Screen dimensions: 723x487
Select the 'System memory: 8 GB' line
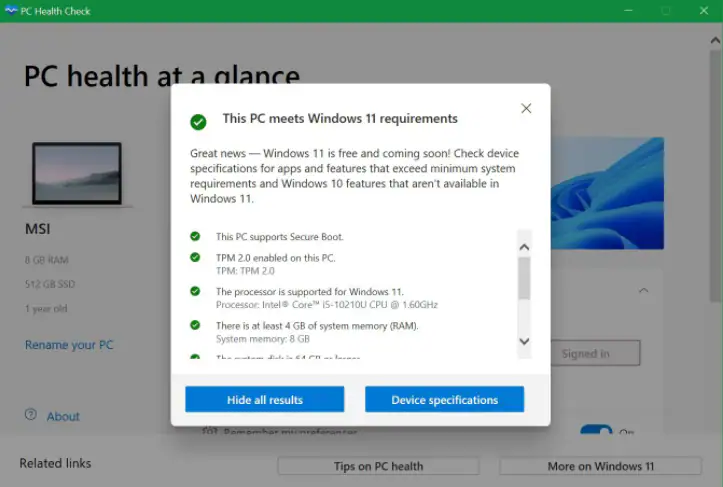[x=262, y=339]
